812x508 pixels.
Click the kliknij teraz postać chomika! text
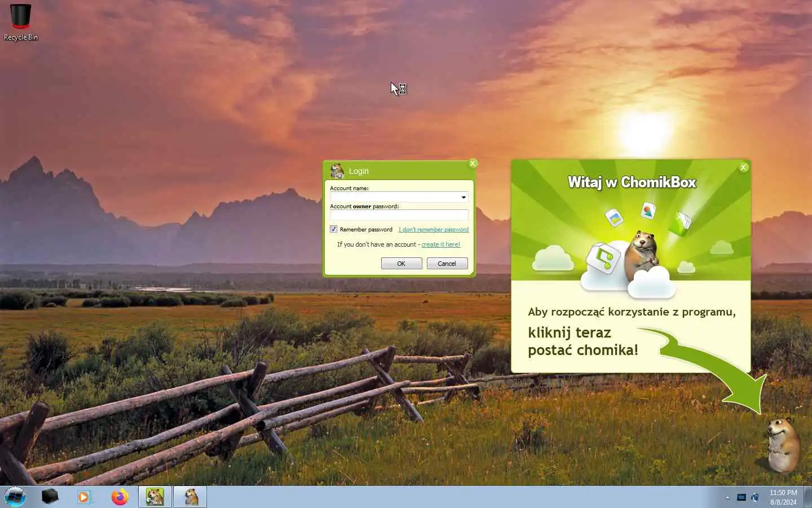pyautogui.click(x=583, y=341)
